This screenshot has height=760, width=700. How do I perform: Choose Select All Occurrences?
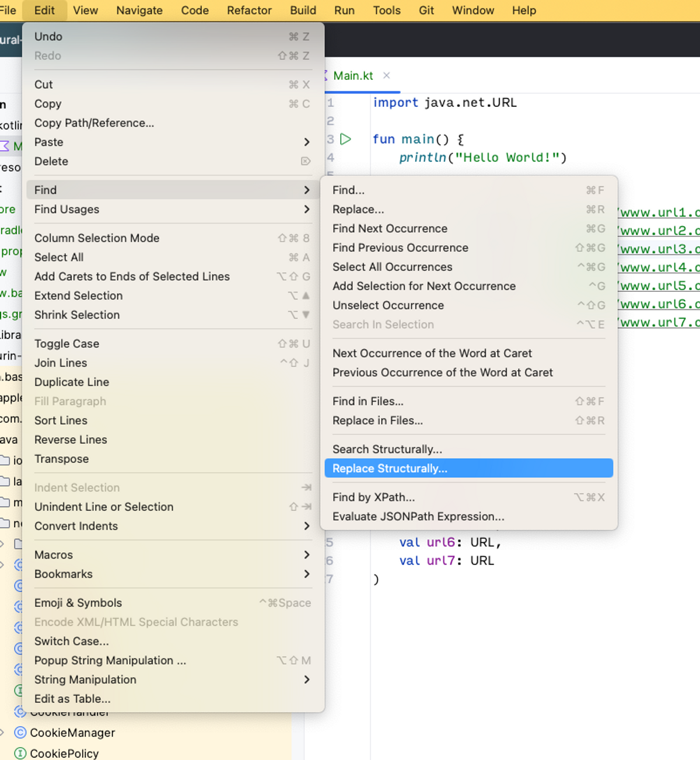click(468, 267)
